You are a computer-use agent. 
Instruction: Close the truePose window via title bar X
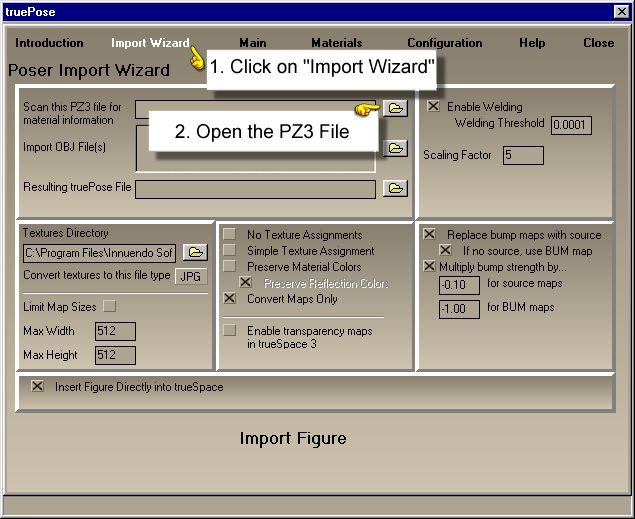621,11
